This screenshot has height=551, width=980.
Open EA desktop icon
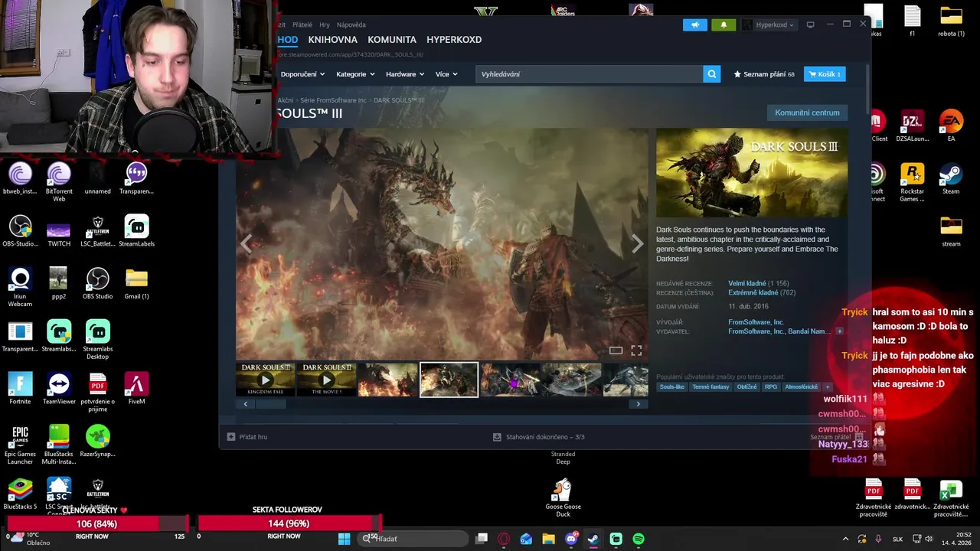point(951,126)
